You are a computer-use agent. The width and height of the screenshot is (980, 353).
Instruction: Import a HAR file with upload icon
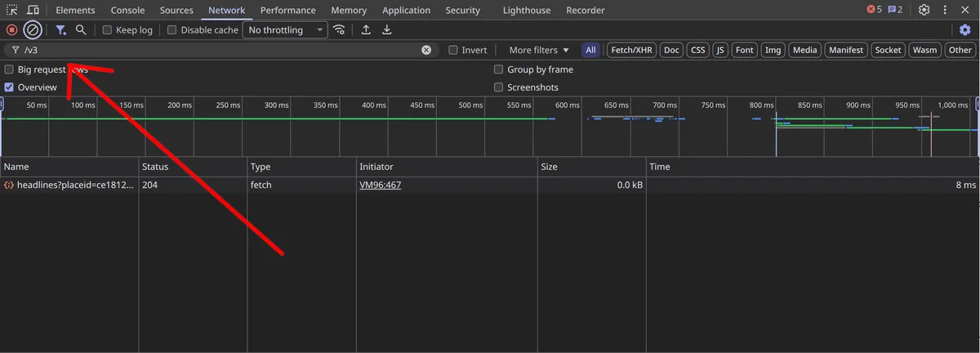pyautogui.click(x=367, y=30)
